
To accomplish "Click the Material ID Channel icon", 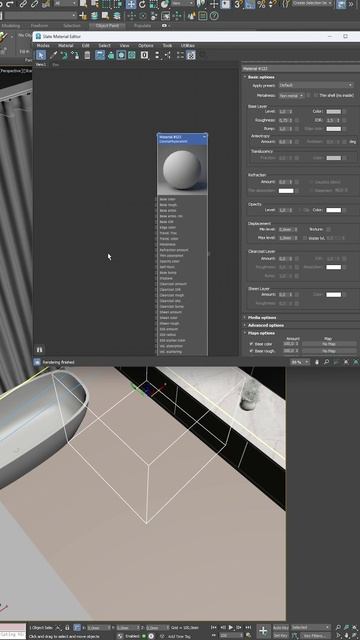I will pos(144,55).
